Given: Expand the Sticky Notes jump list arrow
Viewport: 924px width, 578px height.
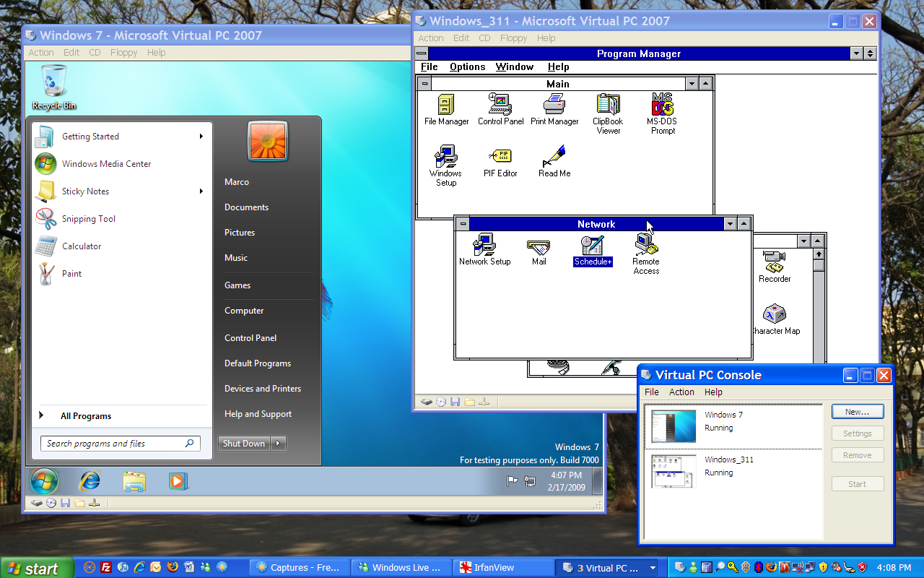Looking at the screenshot, I should pyautogui.click(x=201, y=191).
